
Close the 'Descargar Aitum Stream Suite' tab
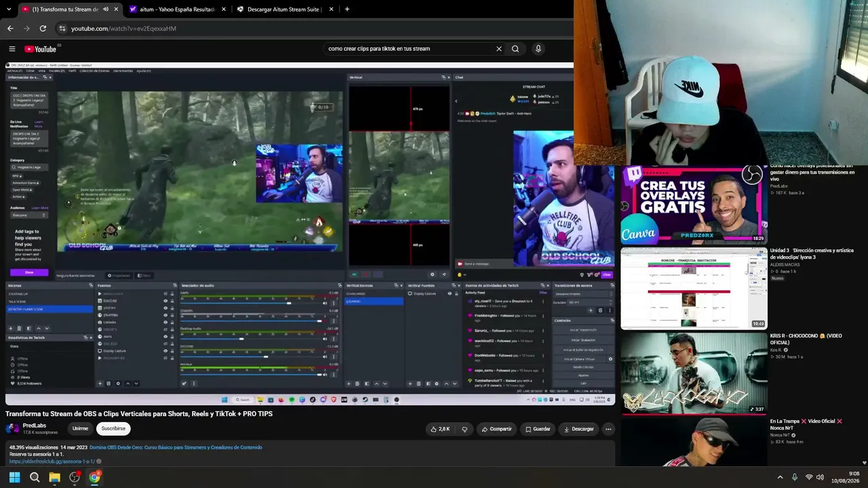click(331, 9)
